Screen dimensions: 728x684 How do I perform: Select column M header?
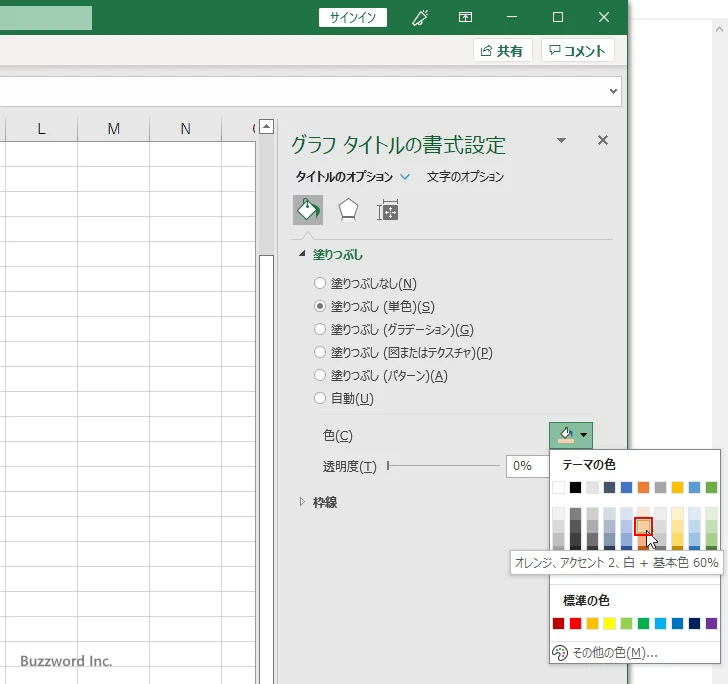pos(113,129)
